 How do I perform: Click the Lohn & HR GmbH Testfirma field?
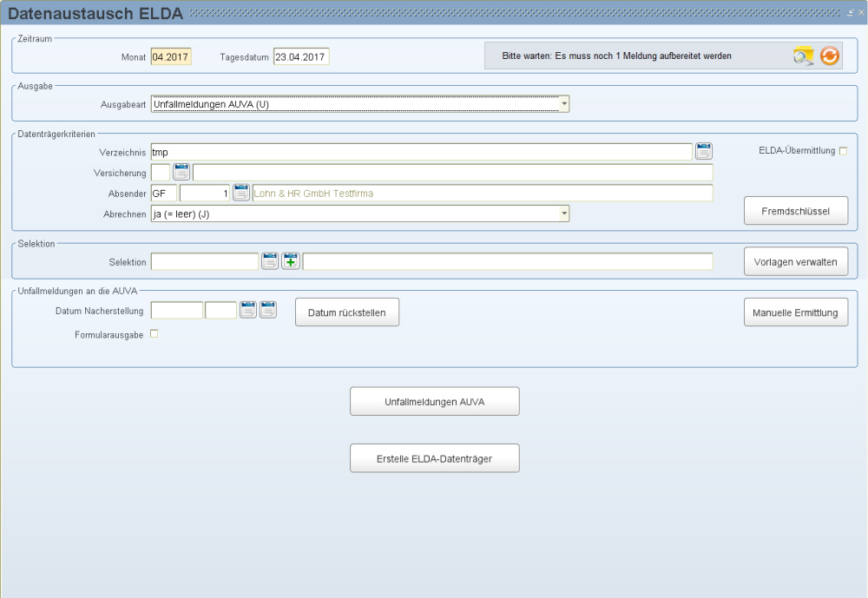coord(483,194)
